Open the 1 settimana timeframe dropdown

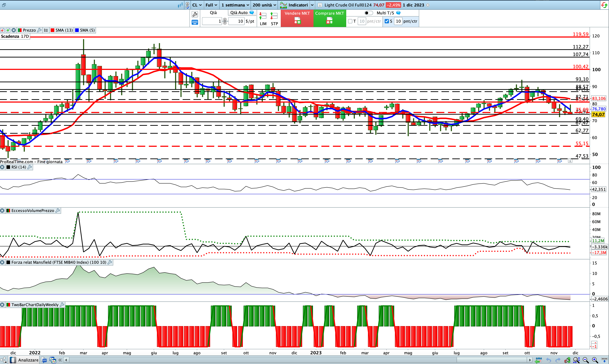[235, 5]
